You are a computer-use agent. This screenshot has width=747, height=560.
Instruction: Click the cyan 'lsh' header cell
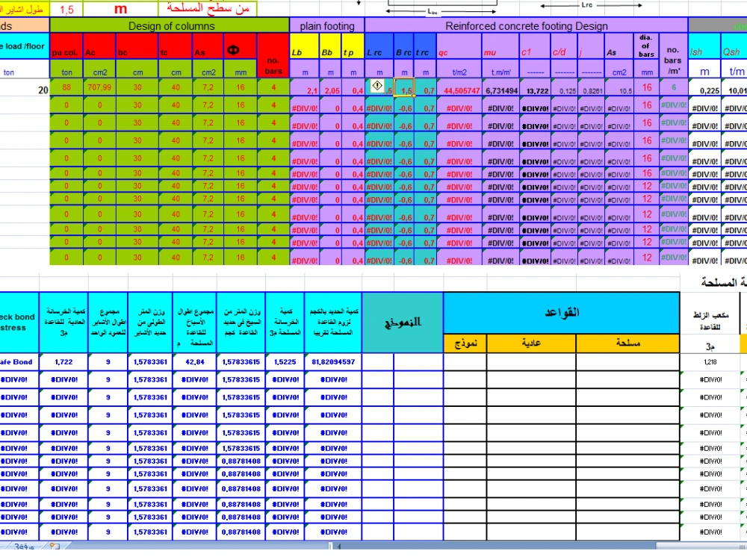click(x=704, y=46)
